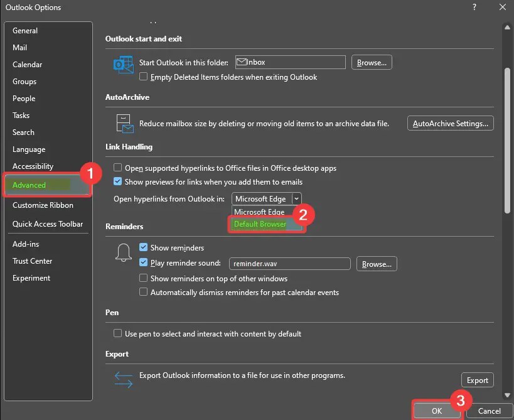514x420 pixels.
Task: Select People in the sidebar
Action: [24, 99]
